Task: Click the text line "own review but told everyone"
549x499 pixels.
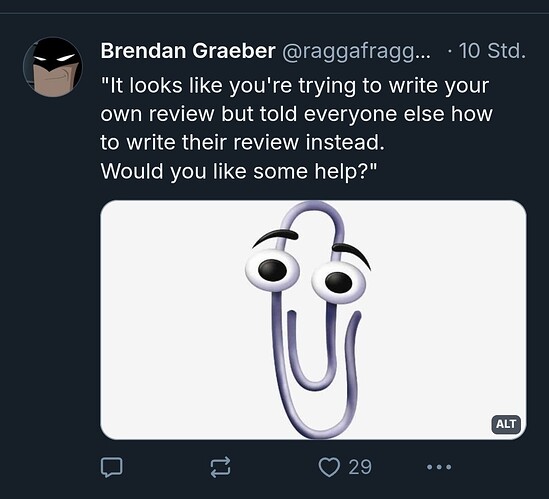Action: [297, 114]
